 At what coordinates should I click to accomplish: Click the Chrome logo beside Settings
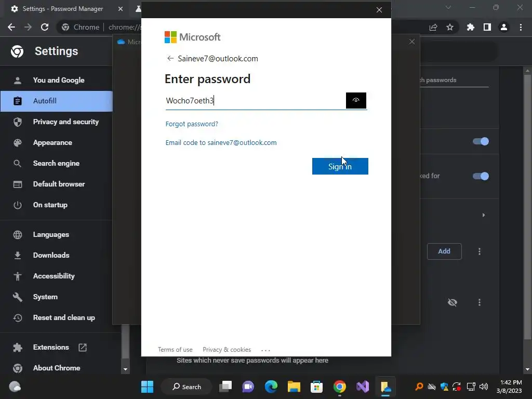point(17,51)
